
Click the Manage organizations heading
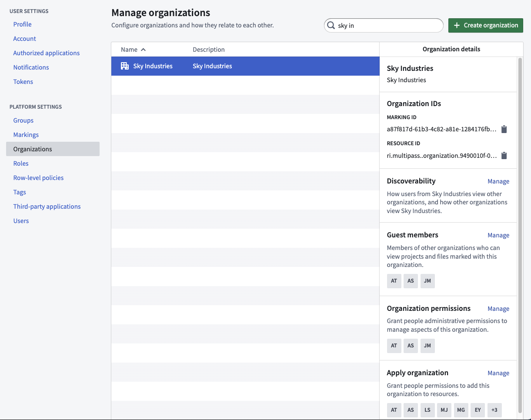click(x=160, y=13)
